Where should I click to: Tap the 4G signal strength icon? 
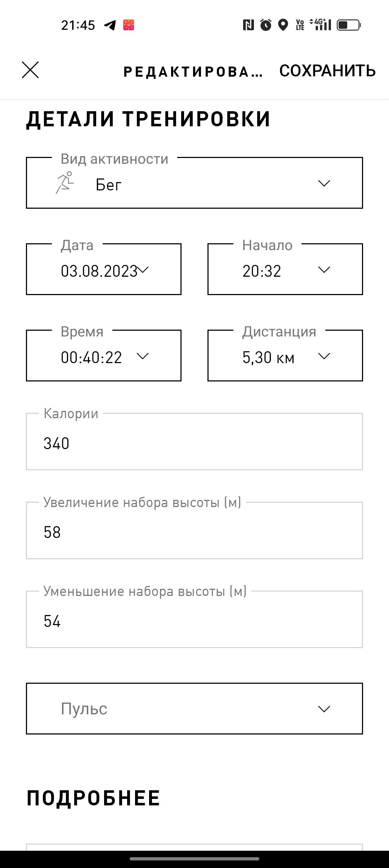(321, 25)
